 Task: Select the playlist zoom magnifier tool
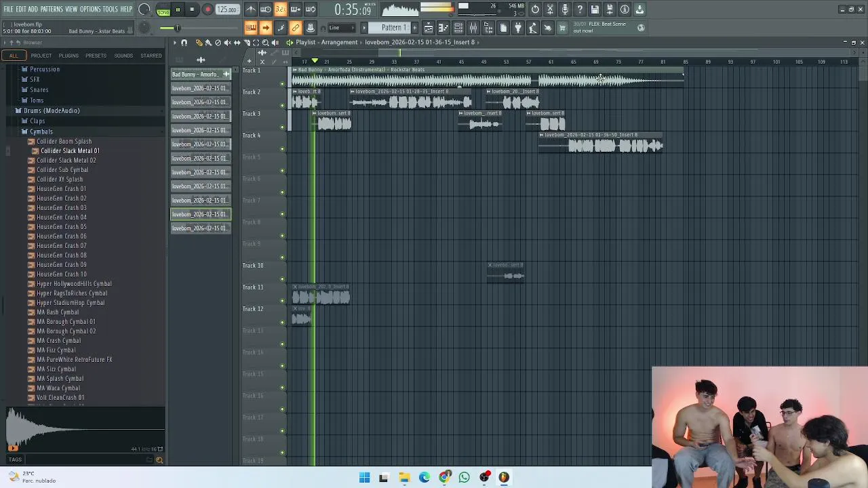point(265,42)
